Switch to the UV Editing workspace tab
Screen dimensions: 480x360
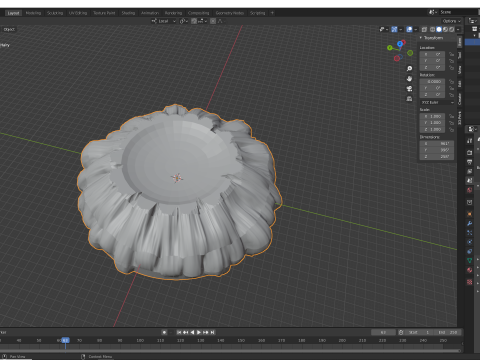point(78,13)
